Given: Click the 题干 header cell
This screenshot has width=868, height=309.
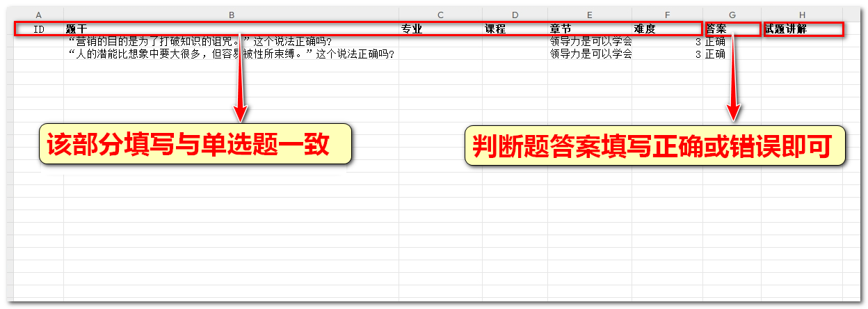Looking at the screenshot, I should tap(231, 29).
